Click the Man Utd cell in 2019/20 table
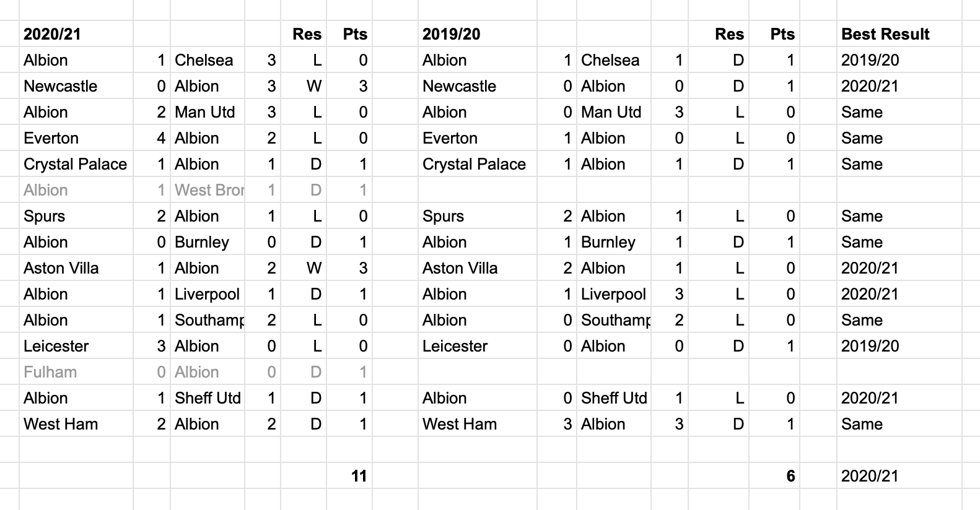Viewport: 980px width, 510px height. click(614, 112)
